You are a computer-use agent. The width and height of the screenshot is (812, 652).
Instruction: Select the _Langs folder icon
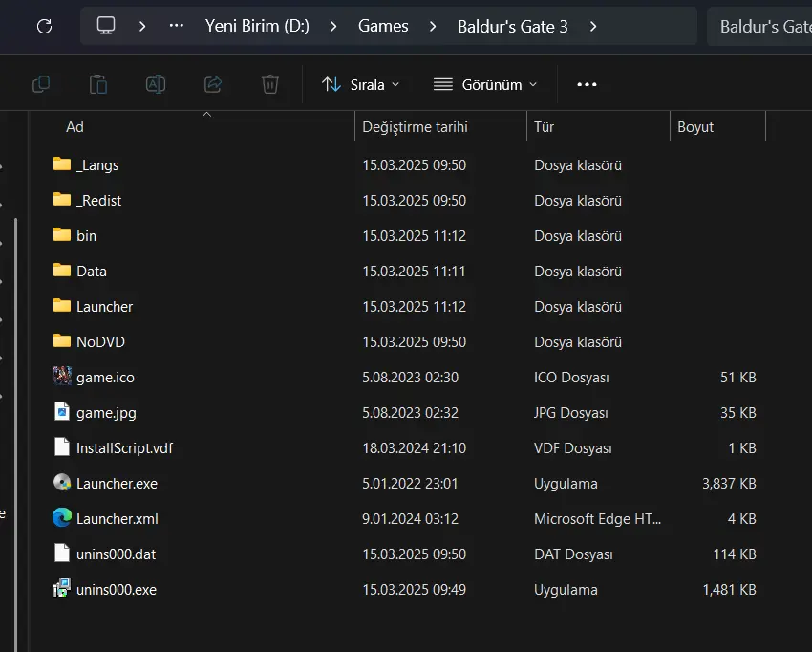coord(62,164)
